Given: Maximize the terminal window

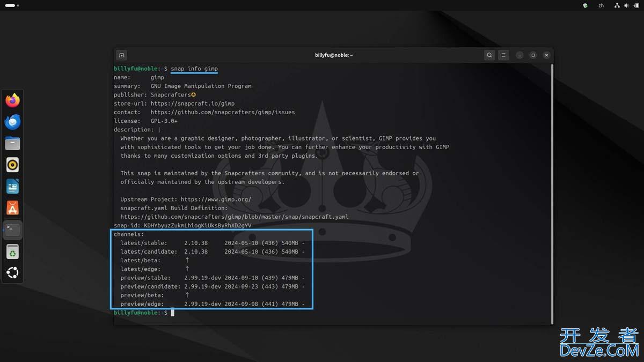Looking at the screenshot, I should [533, 55].
